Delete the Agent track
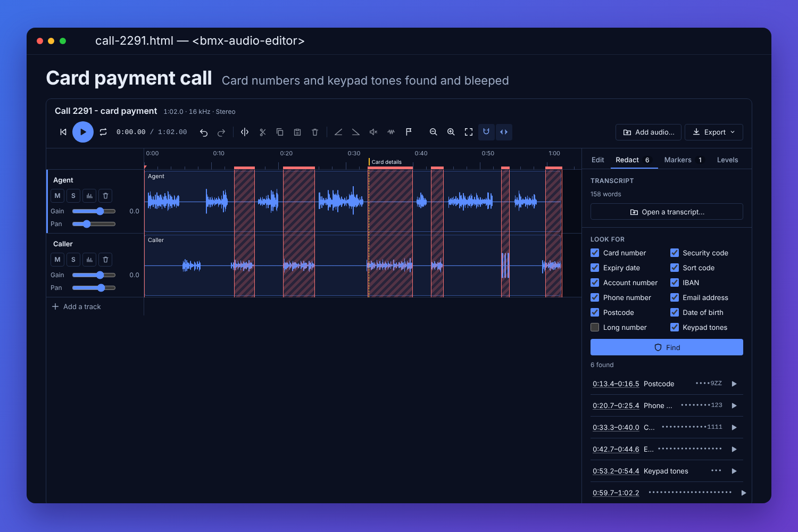The width and height of the screenshot is (798, 532). (105, 196)
